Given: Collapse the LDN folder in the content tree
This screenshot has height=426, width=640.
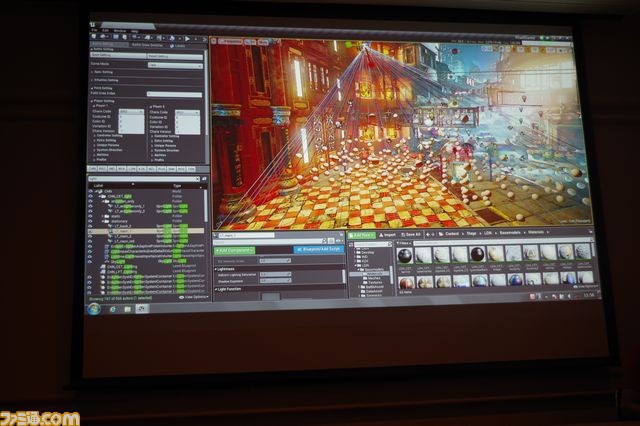Looking at the screenshot, I should [356, 265].
